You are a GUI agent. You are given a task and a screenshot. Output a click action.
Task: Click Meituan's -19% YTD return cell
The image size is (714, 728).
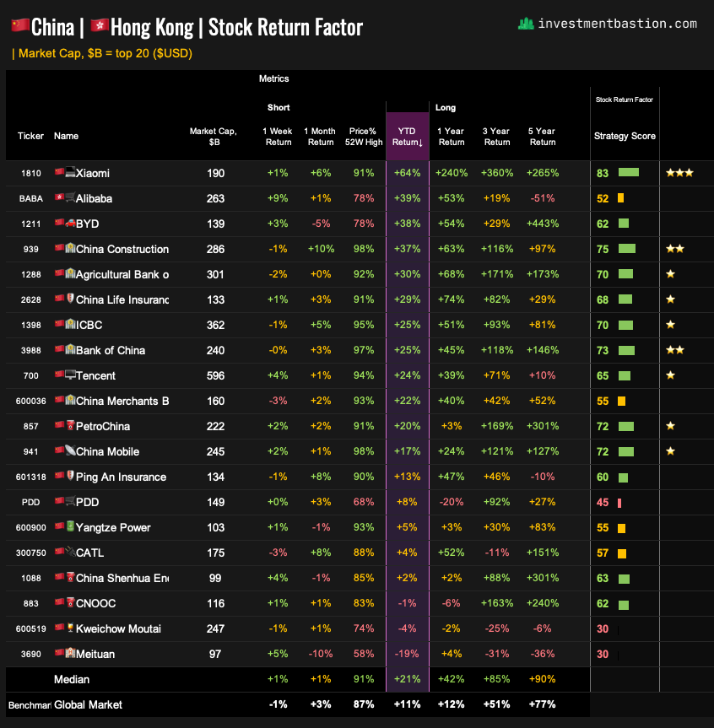click(x=407, y=654)
